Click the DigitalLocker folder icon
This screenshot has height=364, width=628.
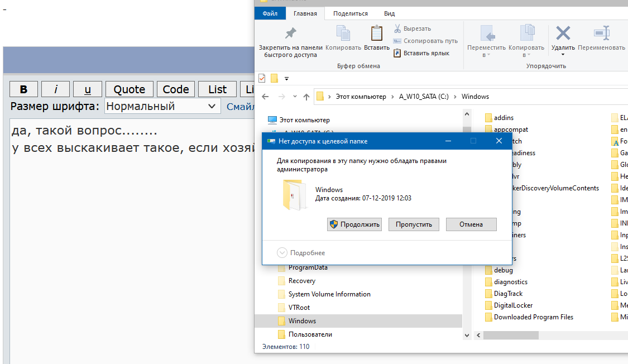point(488,305)
